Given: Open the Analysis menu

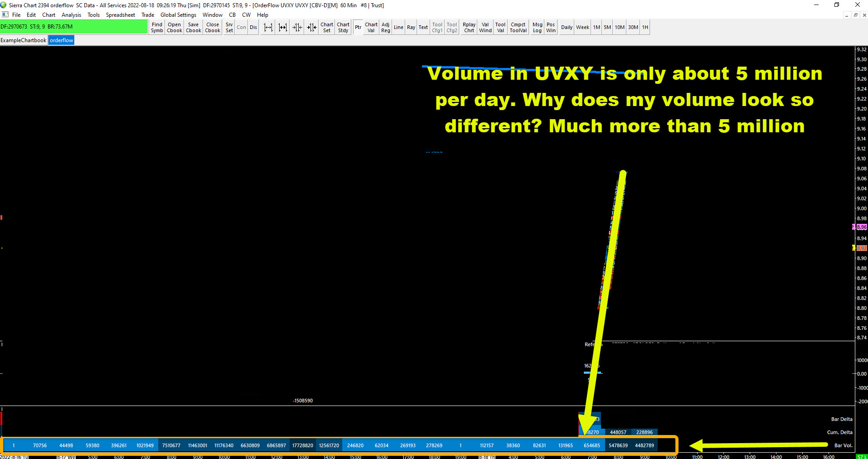Looking at the screenshot, I should [x=72, y=15].
